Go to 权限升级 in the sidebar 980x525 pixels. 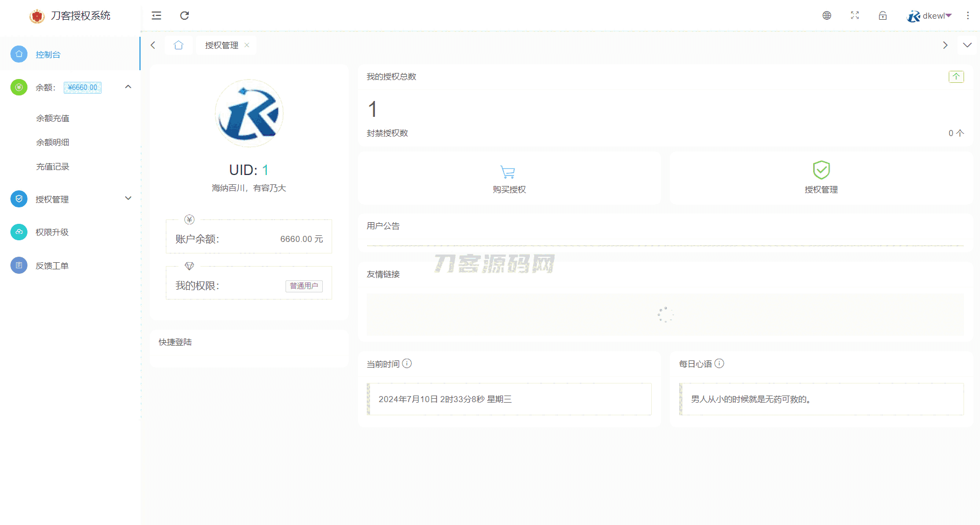tap(52, 233)
